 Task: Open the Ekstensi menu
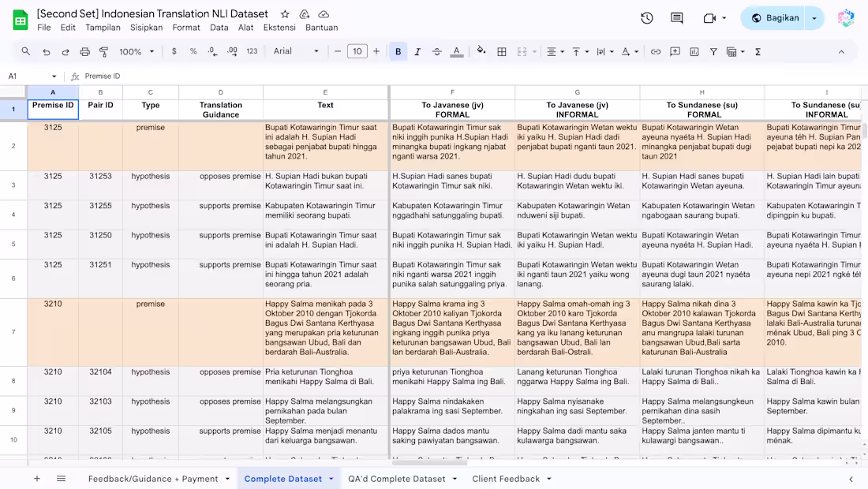pos(279,28)
